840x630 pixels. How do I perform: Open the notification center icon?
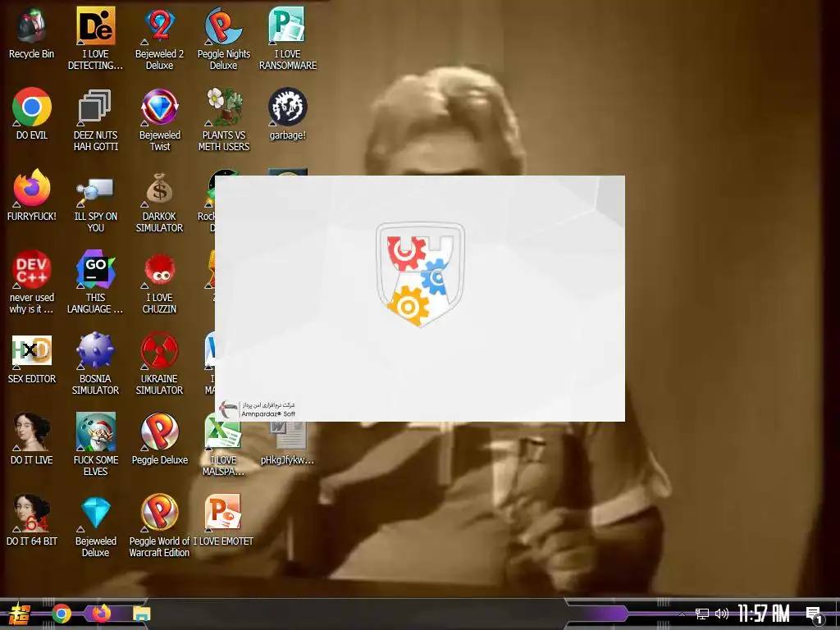[x=815, y=615]
